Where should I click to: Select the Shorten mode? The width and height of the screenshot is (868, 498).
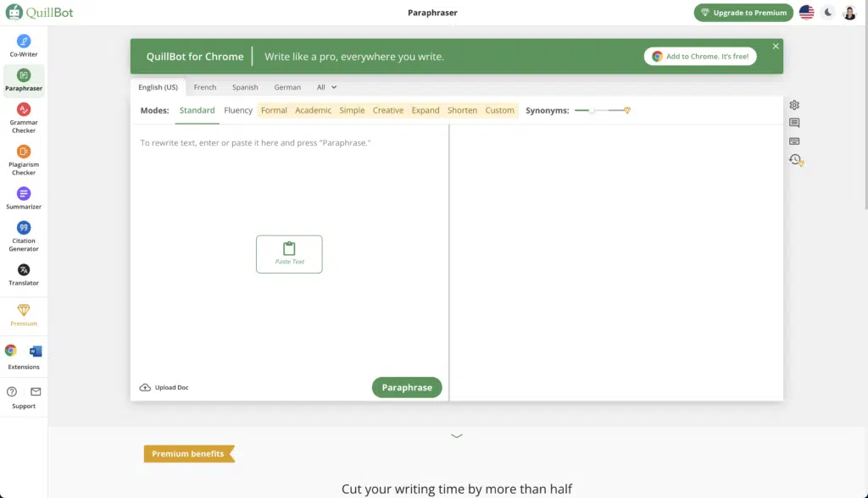(x=462, y=111)
